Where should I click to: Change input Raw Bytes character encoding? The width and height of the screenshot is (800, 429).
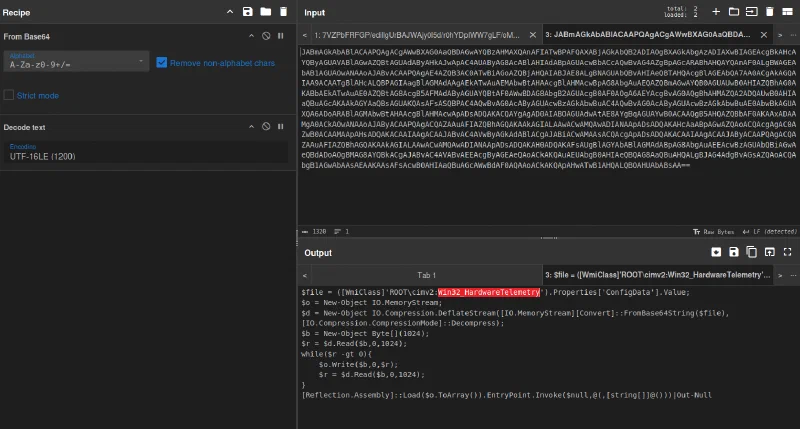[713, 232]
